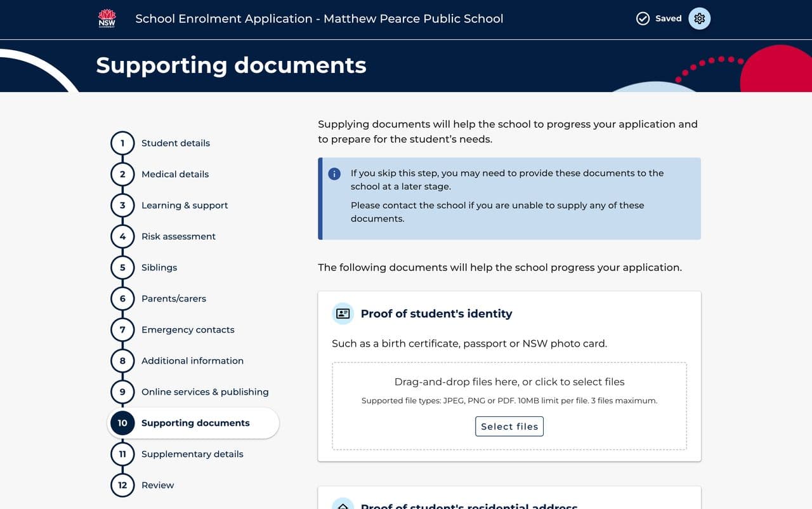Open Emergency contacts step
The width and height of the screenshot is (812, 509).
click(x=188, y=329)
